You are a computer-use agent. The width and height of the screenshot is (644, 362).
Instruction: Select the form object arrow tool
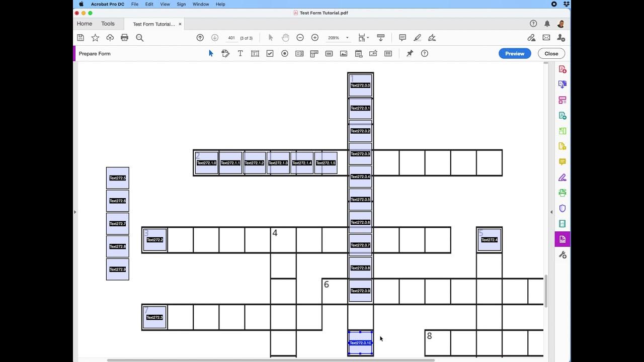(x=211, y=53)
